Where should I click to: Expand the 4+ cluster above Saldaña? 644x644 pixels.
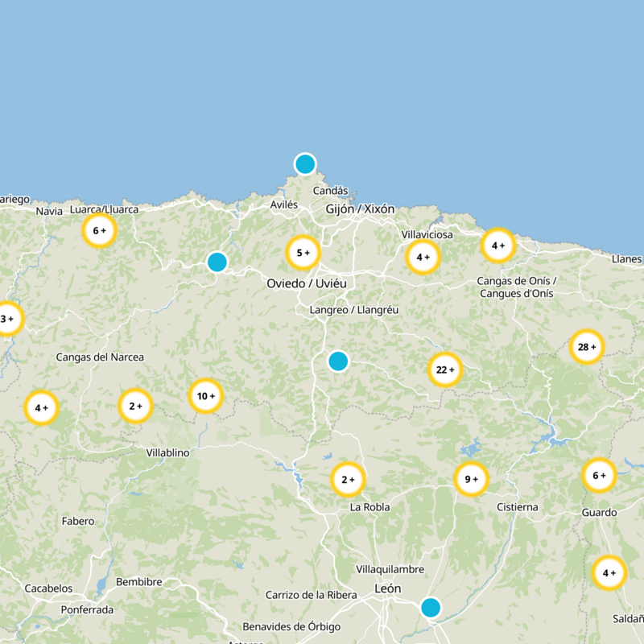click(609, 572)
